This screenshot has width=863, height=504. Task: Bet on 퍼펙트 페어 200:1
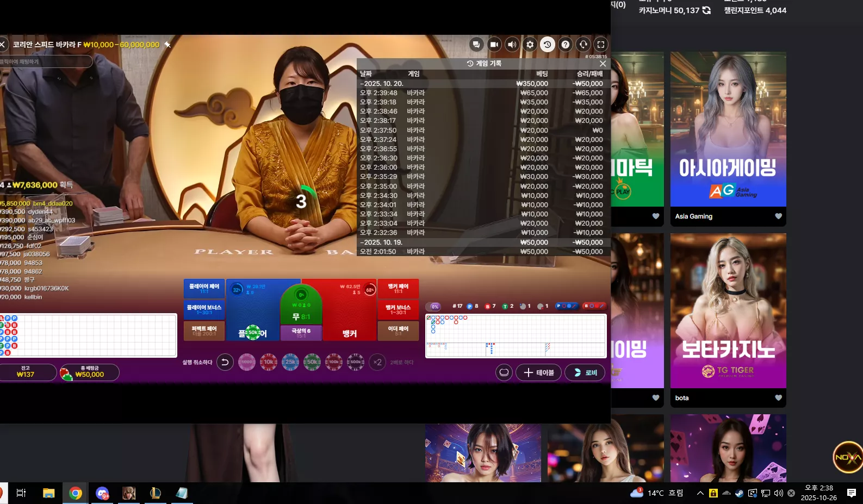[x=204, y=331]
